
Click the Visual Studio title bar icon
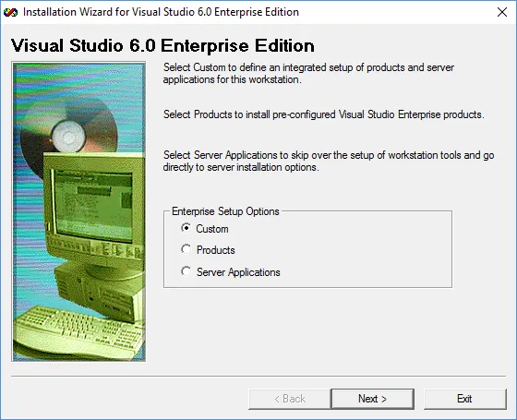click(10, 13)
